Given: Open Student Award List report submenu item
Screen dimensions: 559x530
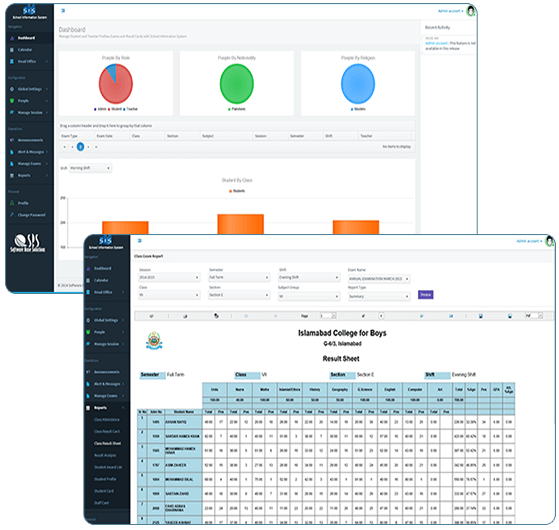Looking at the screenshot, I should click(x=108, y=467).
